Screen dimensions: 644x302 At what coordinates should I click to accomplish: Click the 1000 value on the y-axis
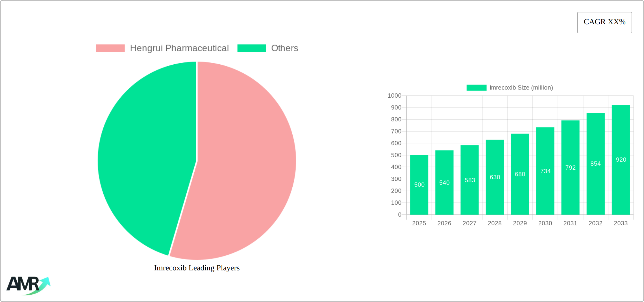(x=395, y=96)
